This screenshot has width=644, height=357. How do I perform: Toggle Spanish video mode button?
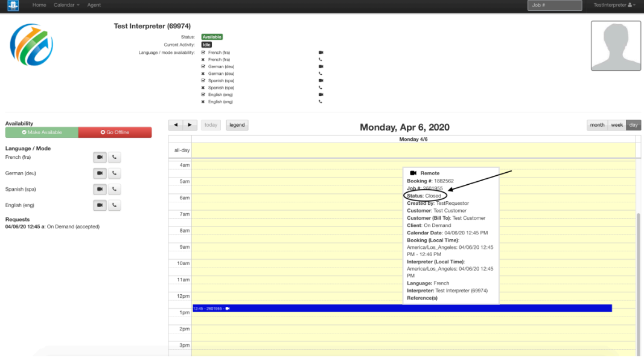click(x=100, y=190)
